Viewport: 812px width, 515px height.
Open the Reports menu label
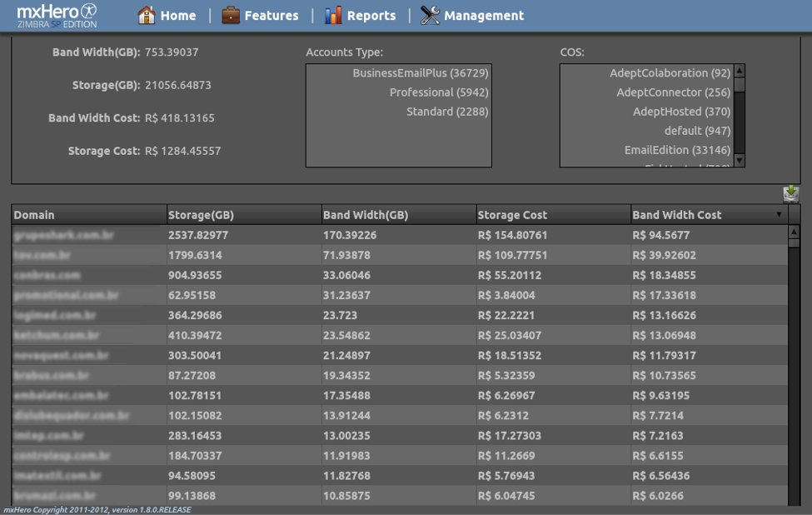click(x=371, y=16)
